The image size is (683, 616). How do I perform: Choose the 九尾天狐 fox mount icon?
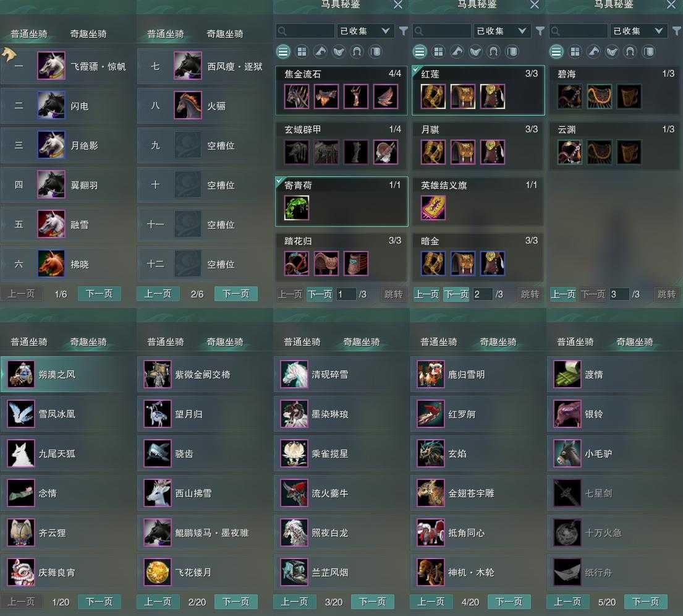[x=20, y=453]
